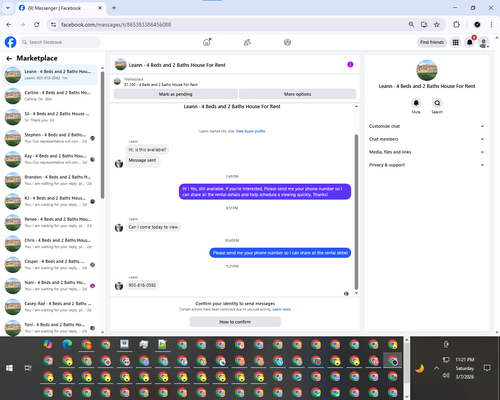500x400 pixels.
Task: Open the account profile avatar menu
Action: tap(484, 42)
